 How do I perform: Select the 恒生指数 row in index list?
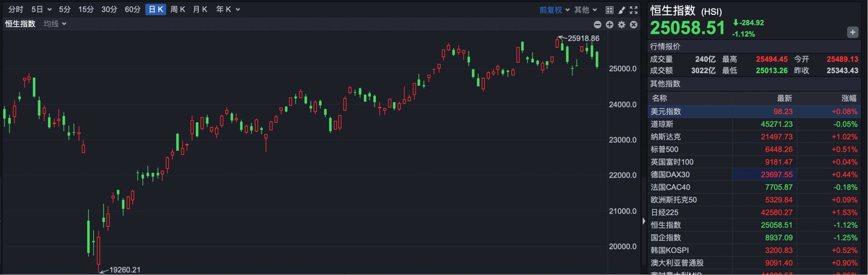[754, 225]
